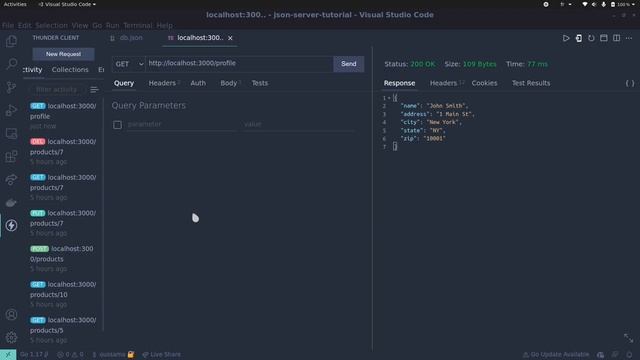Viewport: 640px width, 360px height.
Task: Open the Docker view in activity bar
Action: (x=11, y=202)
